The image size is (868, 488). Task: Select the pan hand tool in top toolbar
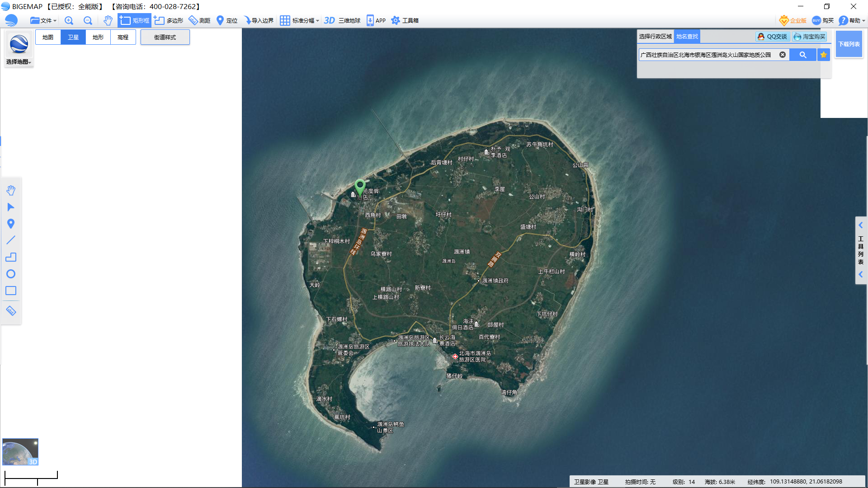point(108,20)
